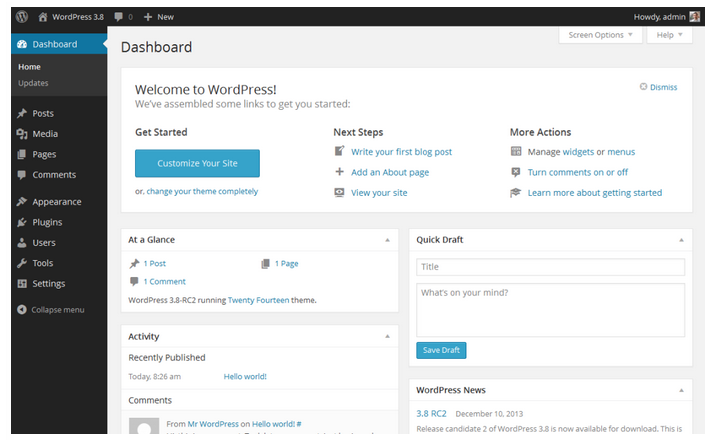This screenshot has height=445, width=717.
Task: Follow the change your theme completely link
Action: point(202,191)
